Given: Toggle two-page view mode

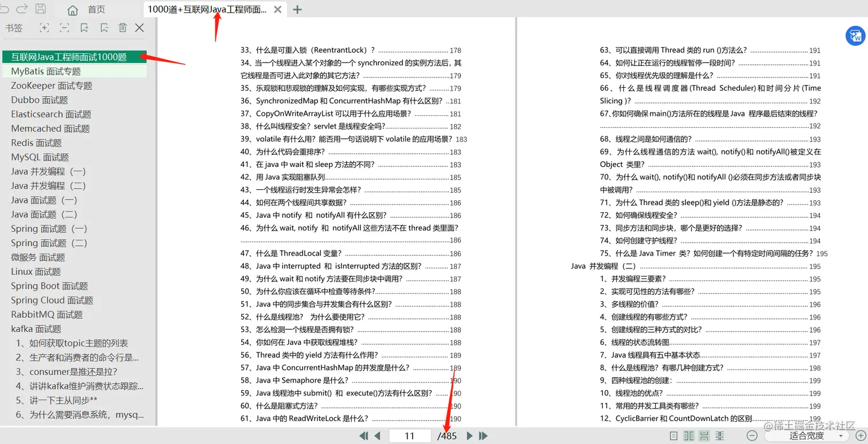Looking at the screenshot, I should click(689, 436).
